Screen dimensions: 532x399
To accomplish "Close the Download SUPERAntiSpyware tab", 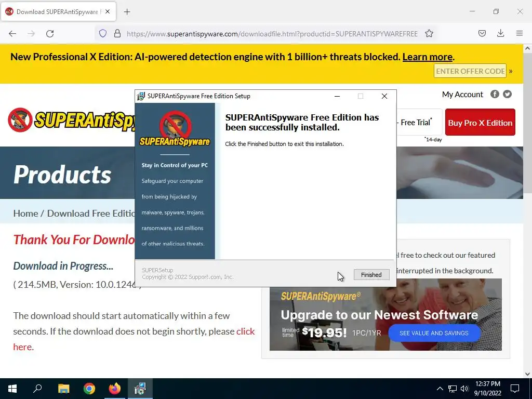I will (108, 11).
